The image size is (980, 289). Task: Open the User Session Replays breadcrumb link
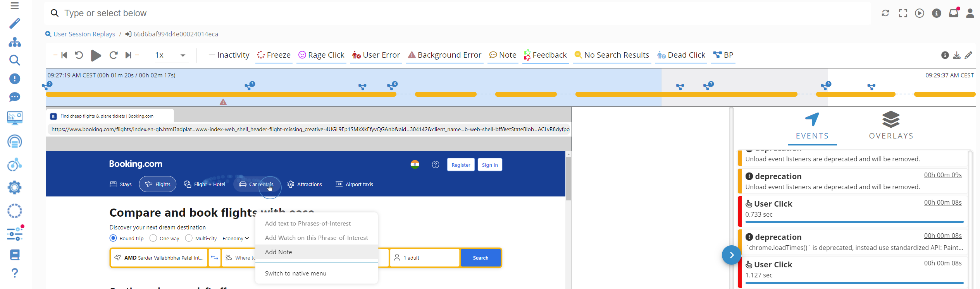(x=84, y=34)
